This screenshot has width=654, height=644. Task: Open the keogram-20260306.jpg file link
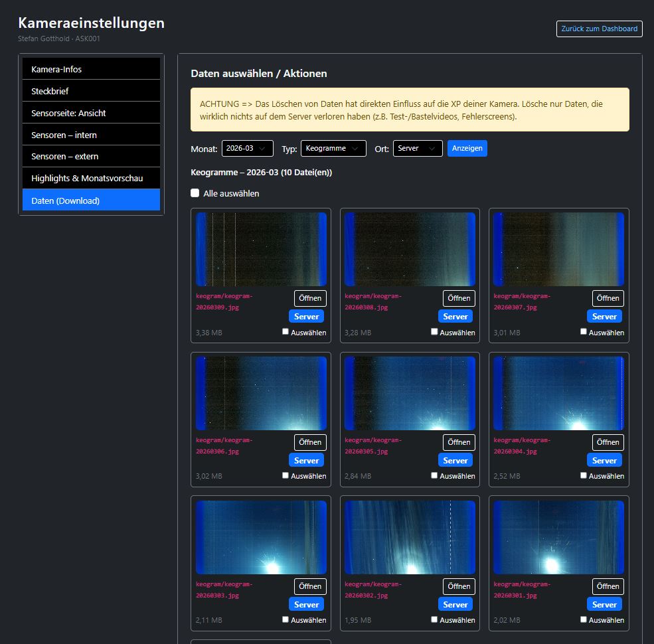click(226, 445)
